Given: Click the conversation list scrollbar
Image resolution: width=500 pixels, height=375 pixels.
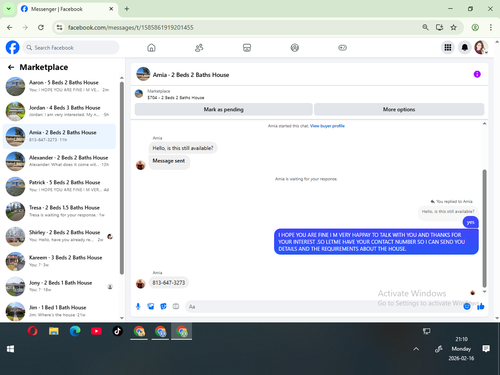Looking at the screenshot, I should point(122,178).
